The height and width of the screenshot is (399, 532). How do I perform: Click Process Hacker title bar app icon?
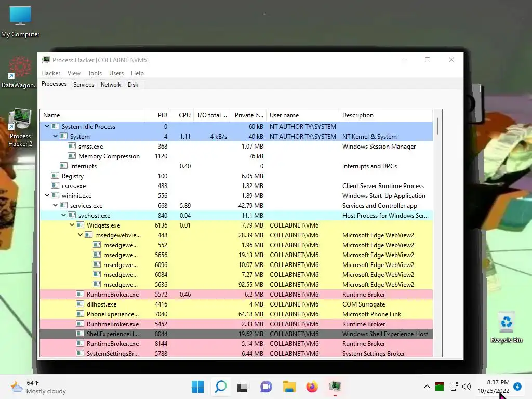(x=46, y=60)
